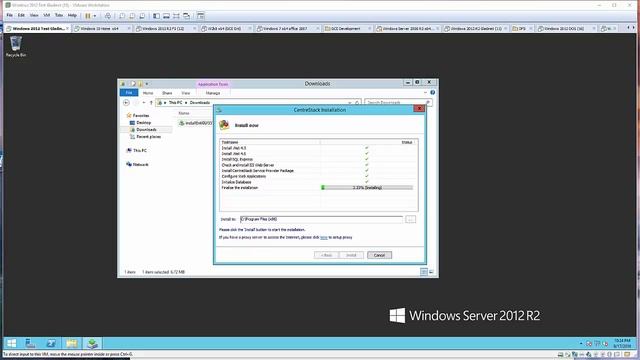Click the Cancel button in the installer

[379, 255]
